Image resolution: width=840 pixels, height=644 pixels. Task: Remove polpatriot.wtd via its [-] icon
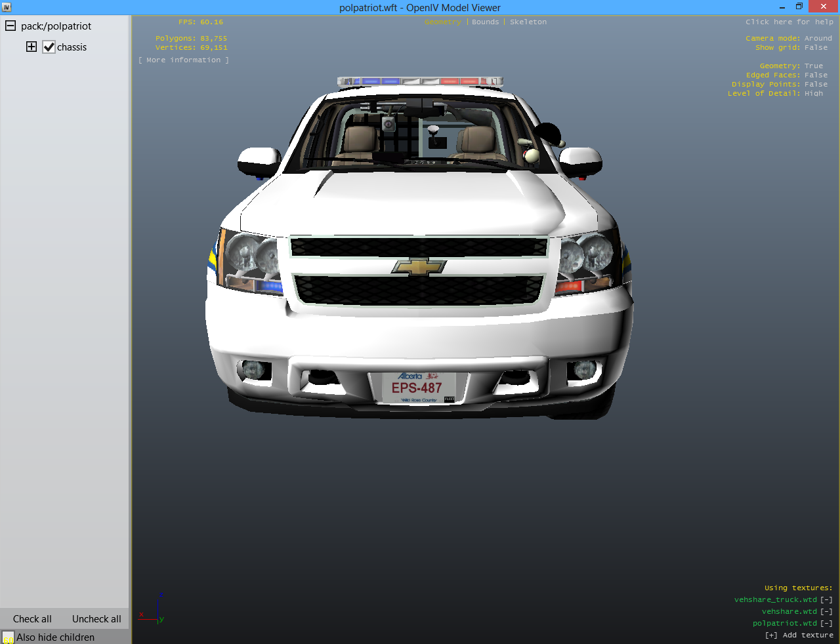(x=826, y=624)
